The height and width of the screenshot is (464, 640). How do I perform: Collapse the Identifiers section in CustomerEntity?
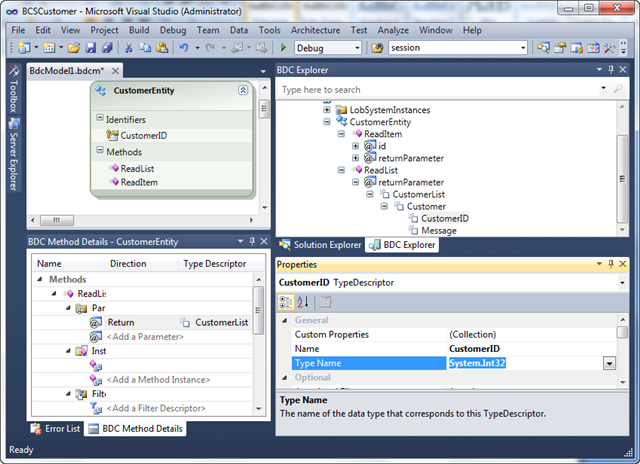pyautogui.click(x=100, y=118)
